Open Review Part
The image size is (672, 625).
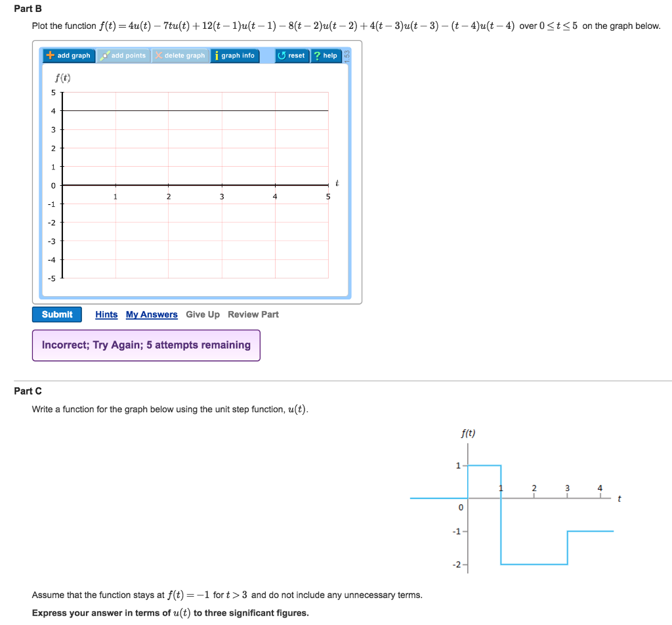253,314
